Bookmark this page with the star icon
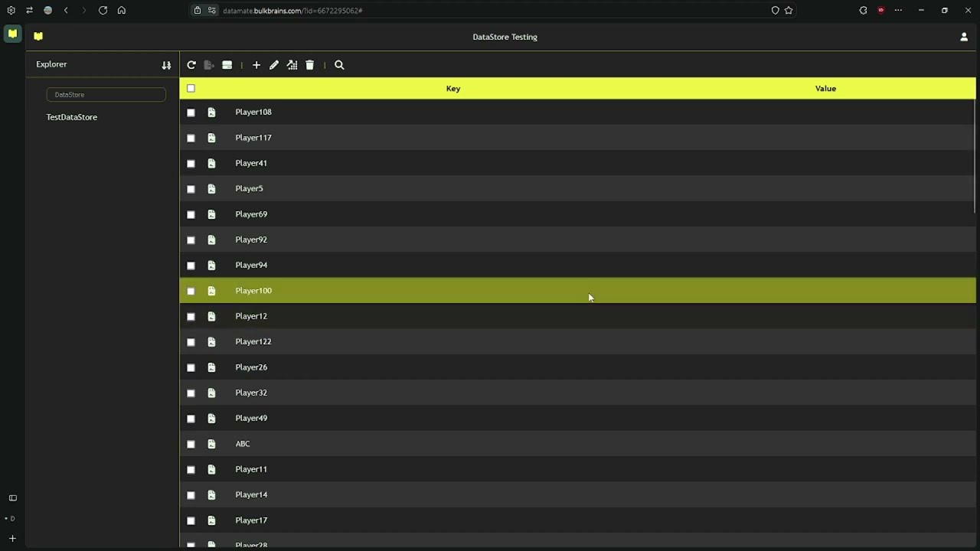 pos(789,11)
